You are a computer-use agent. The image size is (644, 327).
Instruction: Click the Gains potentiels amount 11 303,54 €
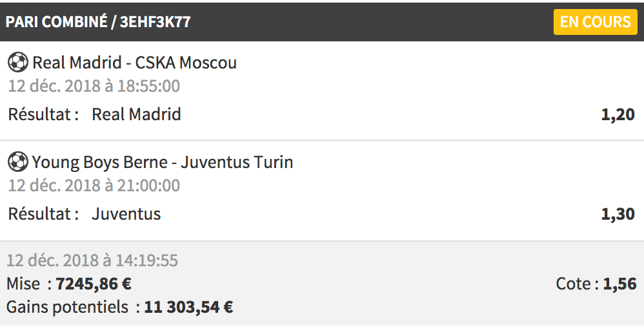point(188,307)
